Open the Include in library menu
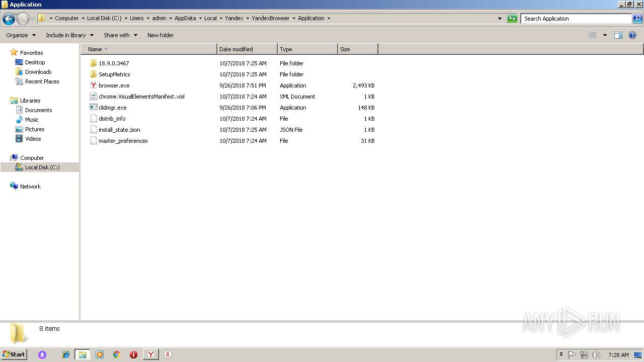The width and height of the screenshot is (644, 362). [x=69, y=35]
